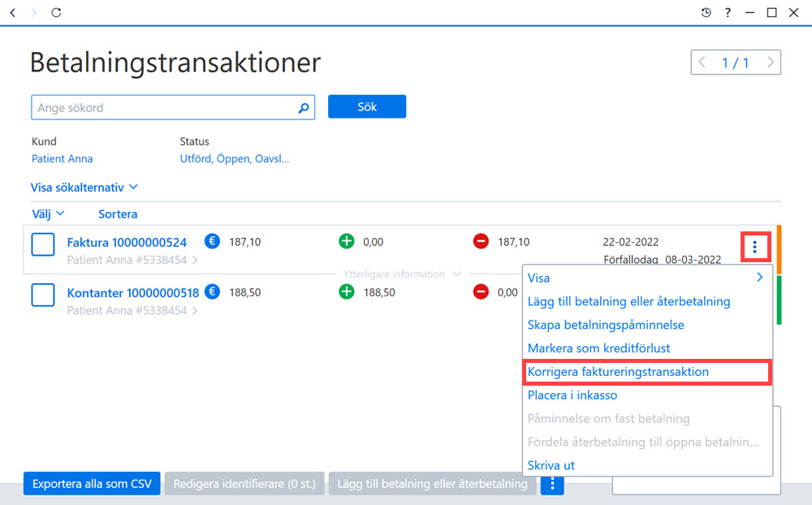The image size is (812, 505).
Task: Click euro icon on Kontanter 10000000518 row
Action: 212,291
